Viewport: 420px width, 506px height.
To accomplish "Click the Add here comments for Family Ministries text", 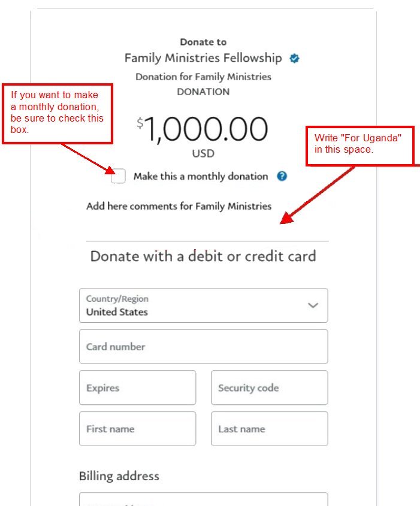I will [179, 206].
